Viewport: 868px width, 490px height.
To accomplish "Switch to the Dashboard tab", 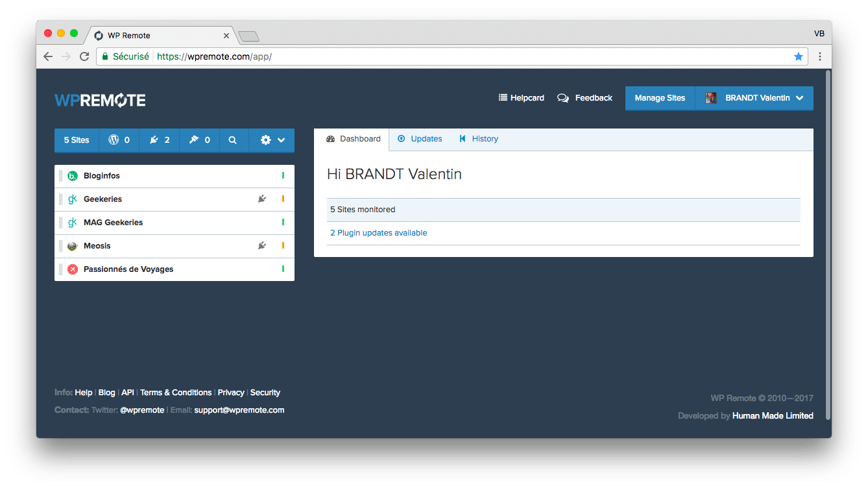I will pos(353,139).
